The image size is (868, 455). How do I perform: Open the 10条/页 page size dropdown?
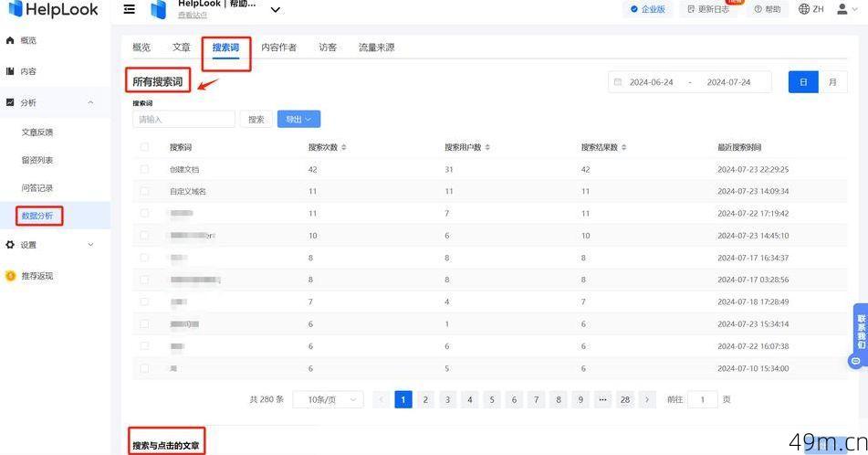(328, 399)
